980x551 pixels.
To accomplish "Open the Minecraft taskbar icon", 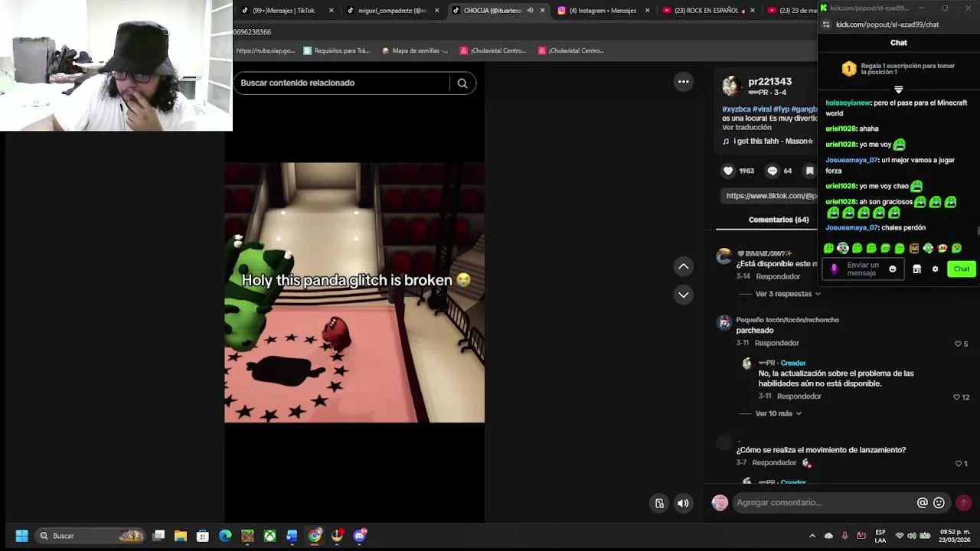I will pyautogui.click(x=247, y=536).
